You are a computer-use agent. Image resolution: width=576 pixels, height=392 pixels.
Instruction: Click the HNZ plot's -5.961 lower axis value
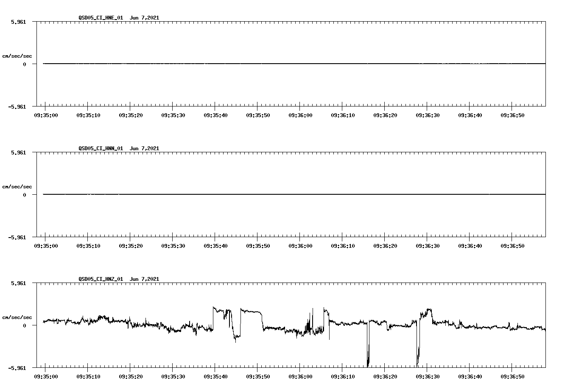[x=17, y=368]
